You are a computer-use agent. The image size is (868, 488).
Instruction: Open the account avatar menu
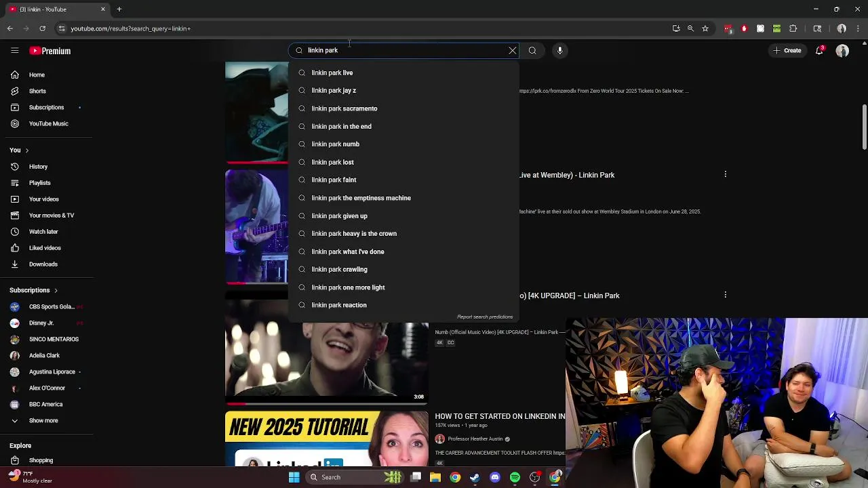pos(842,51)
